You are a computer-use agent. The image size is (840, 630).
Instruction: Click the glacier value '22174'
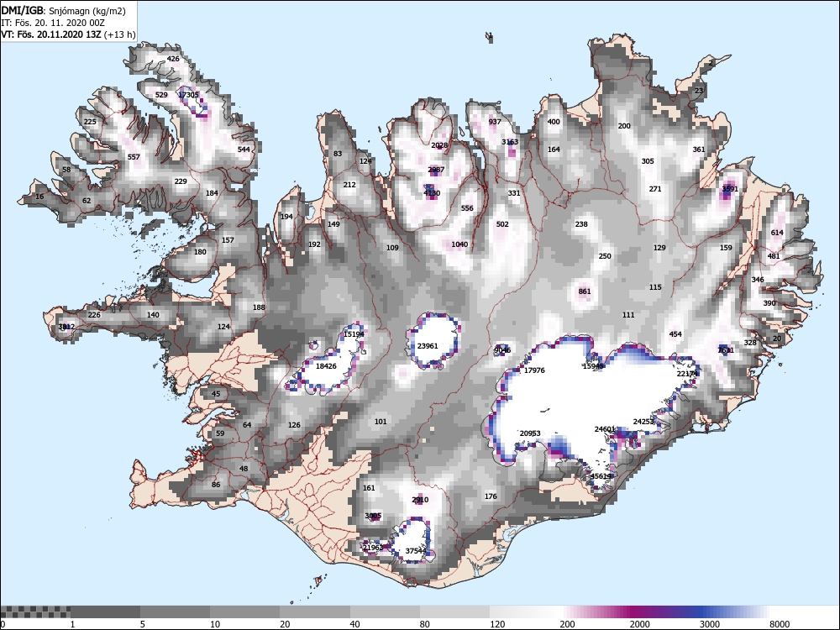click(x=687, y=374)
